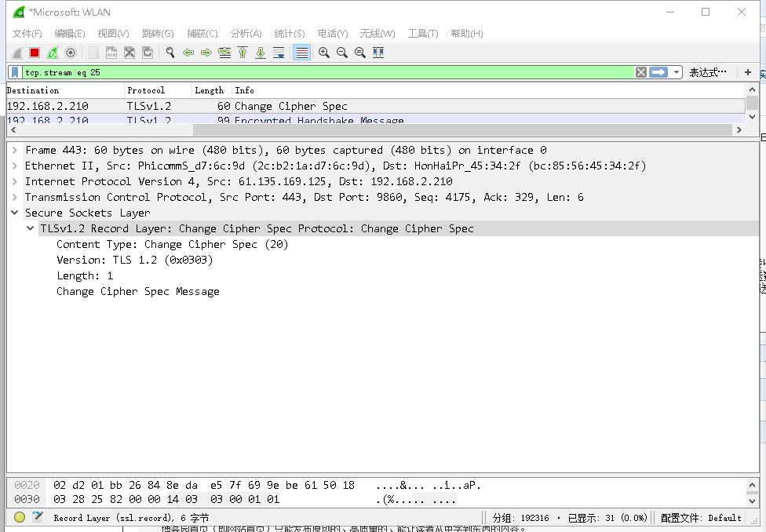This screenshot has height=532, width=766.
Task: Open the 工具(T) menu
Action: tap(423, 33)
